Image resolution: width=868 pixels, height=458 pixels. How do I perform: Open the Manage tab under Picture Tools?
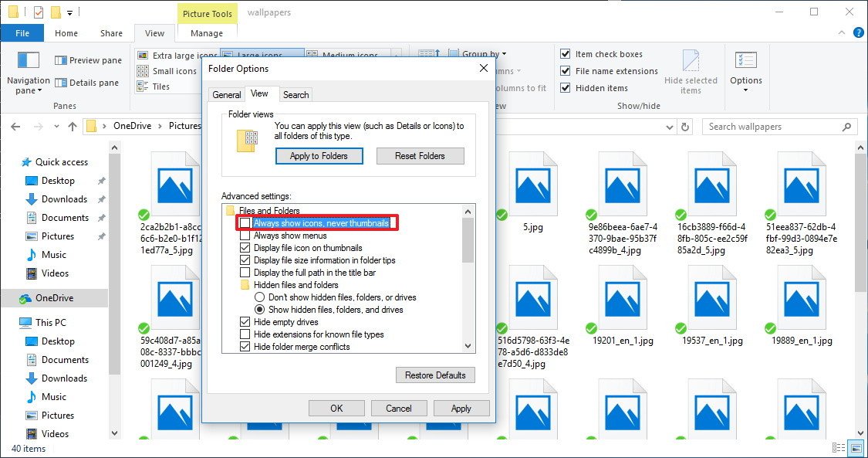206,33
